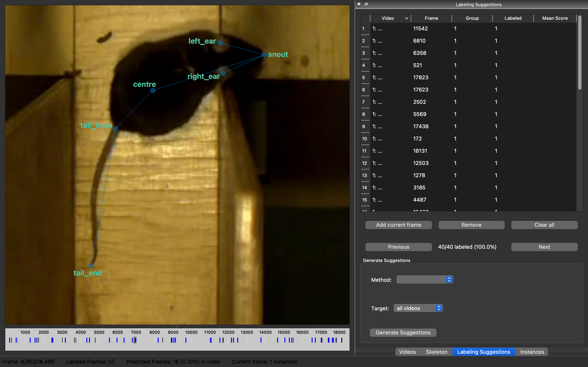Image resolution: width=588 pixels, height=367 pixels.
Task: Open the Method dropdown
Action: pyautogui.click(x=424, y=280)
